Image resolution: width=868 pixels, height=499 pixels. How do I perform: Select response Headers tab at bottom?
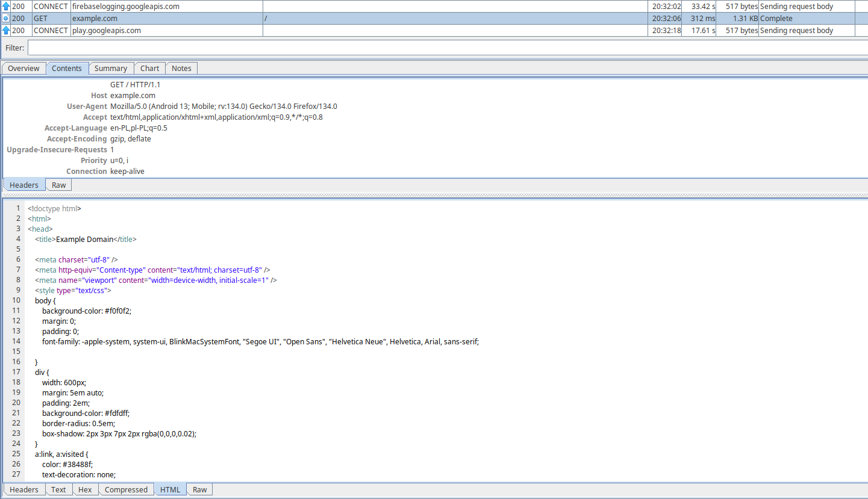point(24,489)
